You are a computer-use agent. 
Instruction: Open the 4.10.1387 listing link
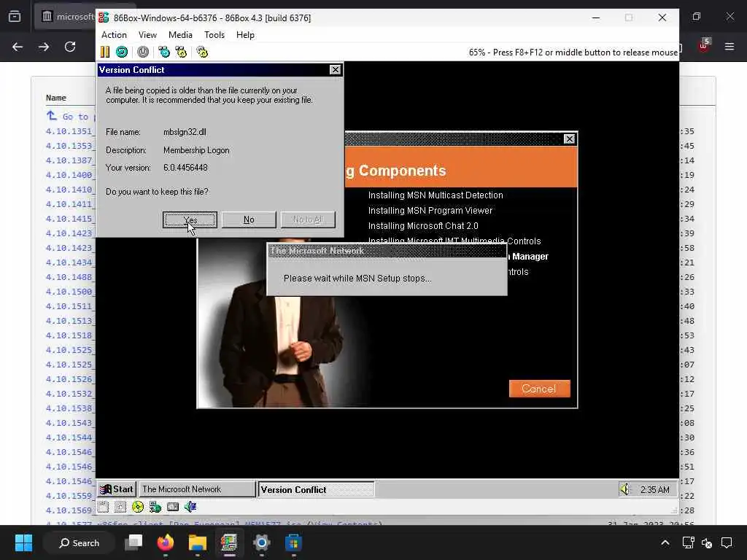(69, 160)
